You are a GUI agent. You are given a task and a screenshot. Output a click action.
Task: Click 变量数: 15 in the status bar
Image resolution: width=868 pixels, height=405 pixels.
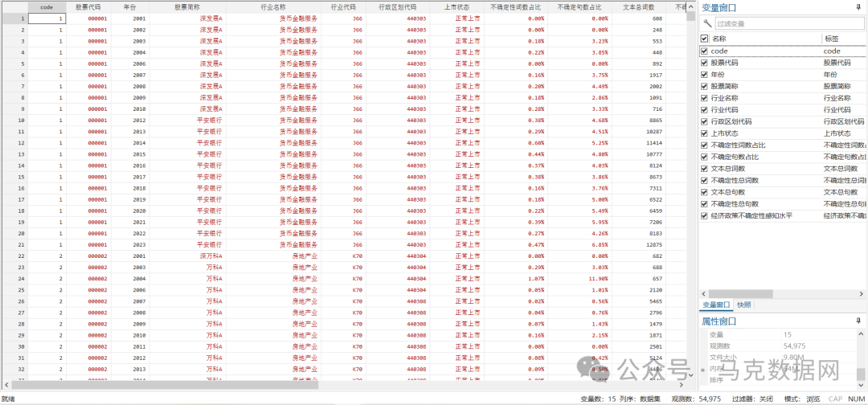pos(598,399)
